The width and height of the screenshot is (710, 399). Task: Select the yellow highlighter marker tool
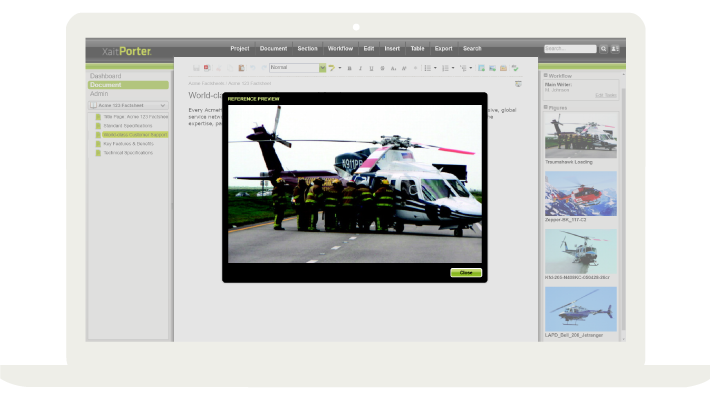tap(332, 68)
